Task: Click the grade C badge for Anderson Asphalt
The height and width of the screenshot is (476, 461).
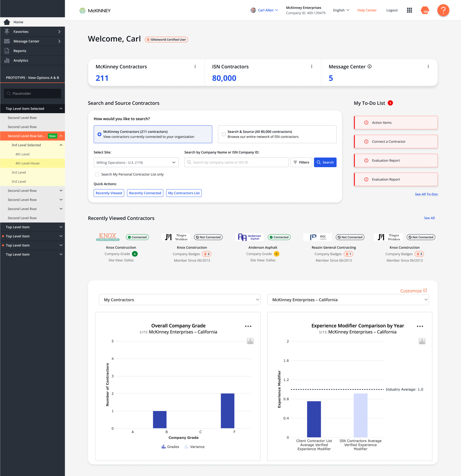Action: 276,254
